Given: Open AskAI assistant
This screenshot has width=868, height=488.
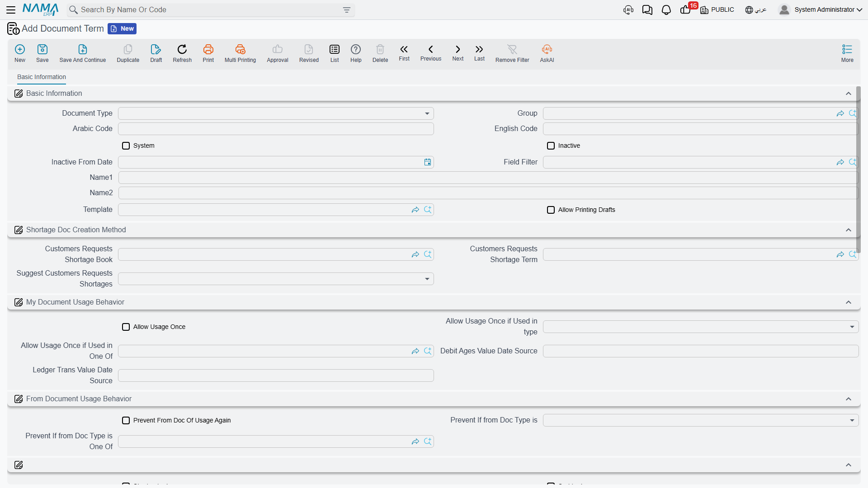Looking at the screenshot, I should coord(547,53).
